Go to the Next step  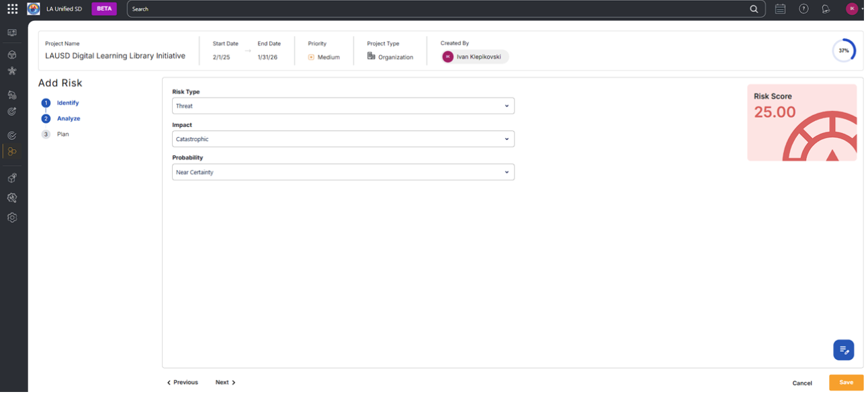225,383
